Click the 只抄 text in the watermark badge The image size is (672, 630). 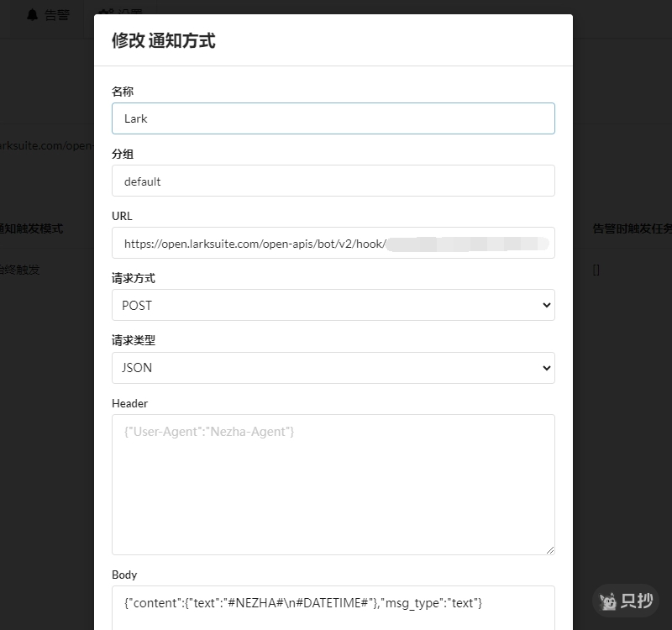tap(637, 601)
